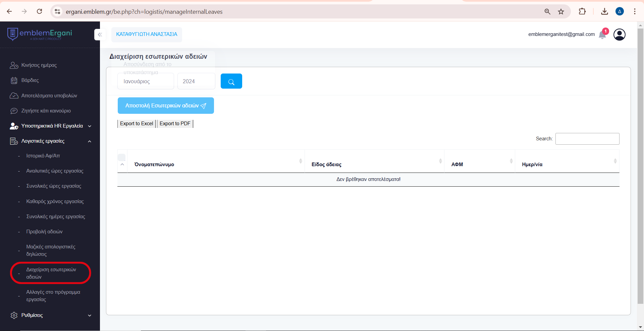This screenshot has width=644, height=331.
Task: Collapse sidebar with double-chevron icon
Action: click(100, 35)
